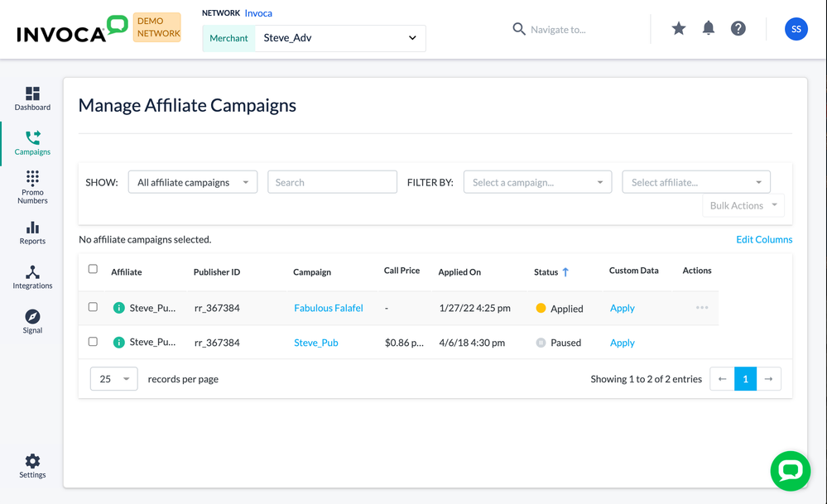This screenshot has width=827, height=504.
Task: Open the 'All affiliate campaigns' dropdown
Action: (x=193, y=182)
